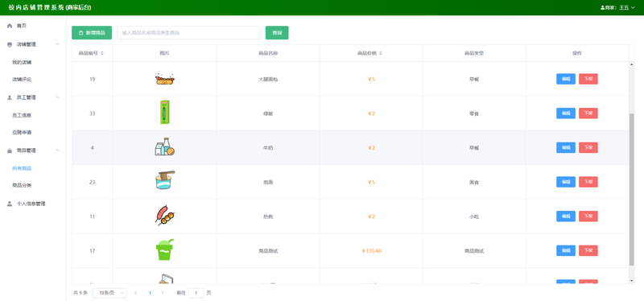This screenshot has height=301, width=644.
Task: Click the 绿箭 green gum pack image
Action: [x=165, y=113]
